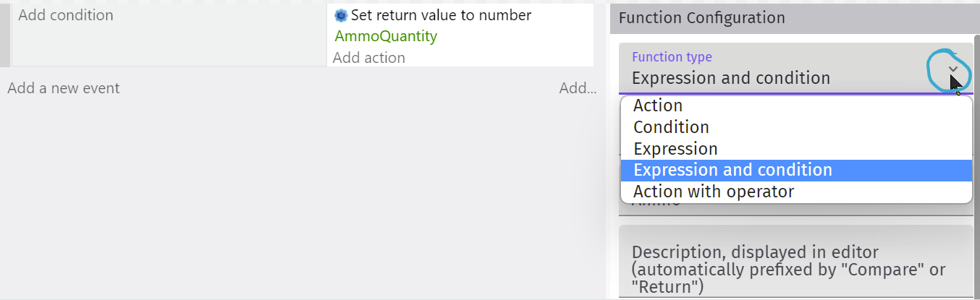Image resolution: width=980 pixels, height=300 pixels.
Task: Click the "Add action" link
Action: point(368,58)
